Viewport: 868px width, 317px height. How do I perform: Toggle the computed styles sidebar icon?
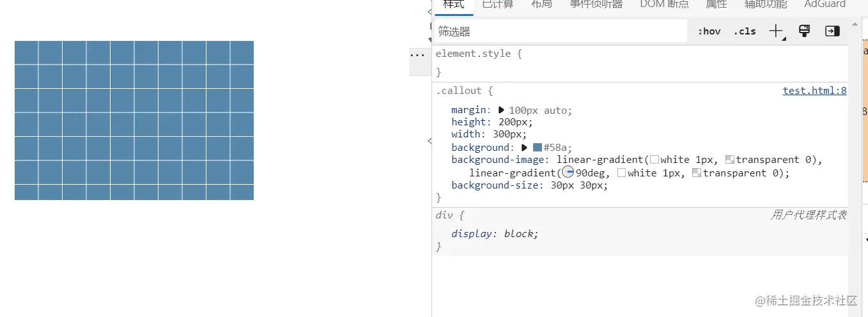(x=832, y=31)
